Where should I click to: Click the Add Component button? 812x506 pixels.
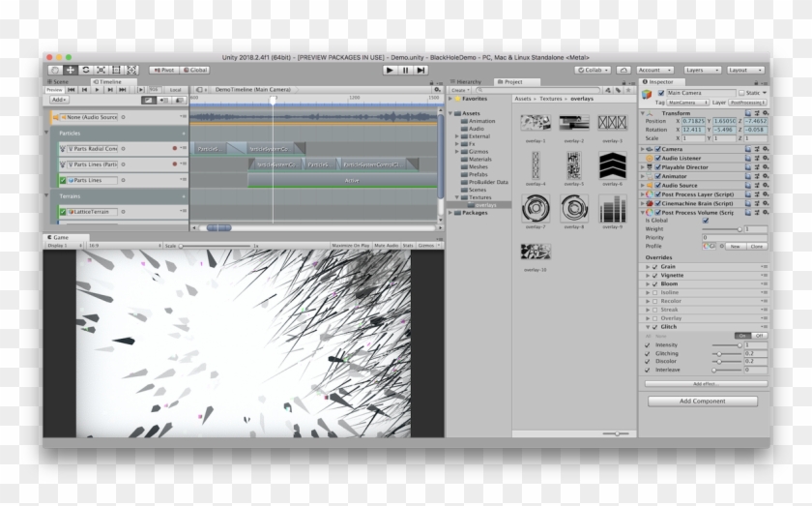pyautogui.click(x=702, y=401)
